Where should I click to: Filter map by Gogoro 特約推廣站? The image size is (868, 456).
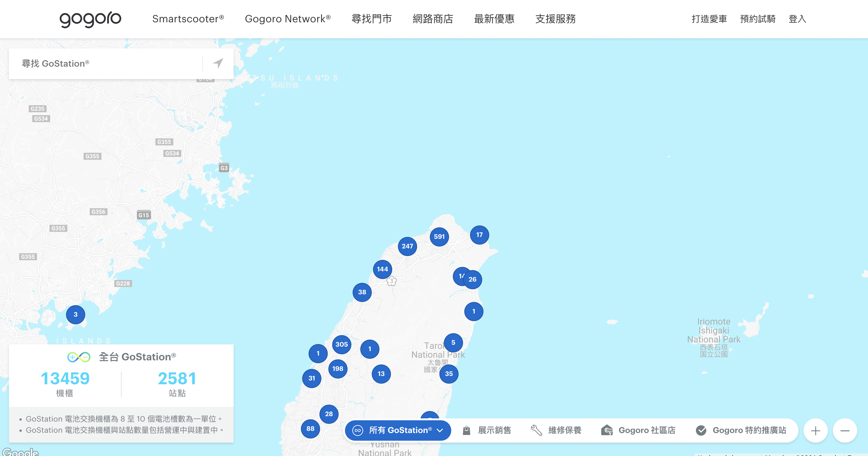pyautogui.click(x=741, y=430)
